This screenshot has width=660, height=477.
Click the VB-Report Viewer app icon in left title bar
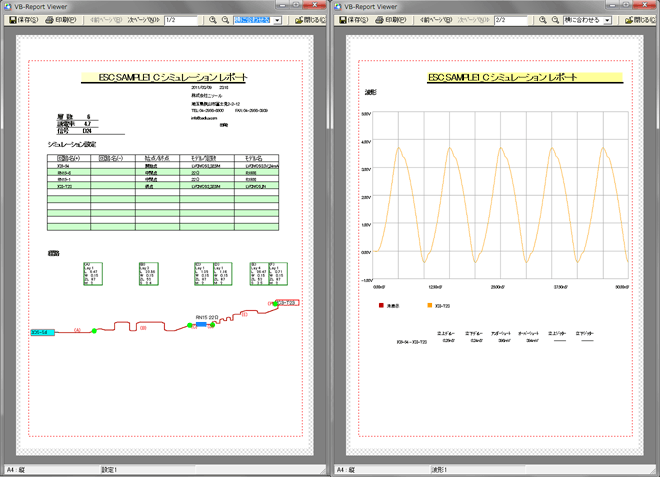tap(7, 6)
